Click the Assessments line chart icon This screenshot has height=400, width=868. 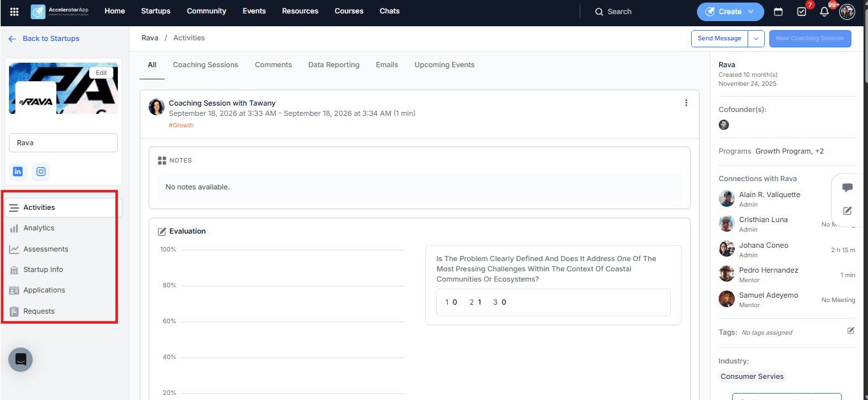point(14,249)
